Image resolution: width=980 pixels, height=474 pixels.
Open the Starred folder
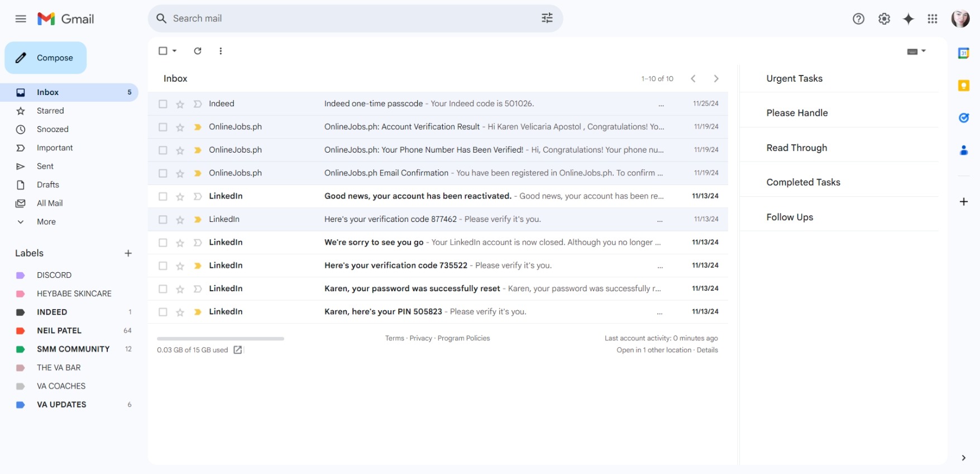(50, 111)
